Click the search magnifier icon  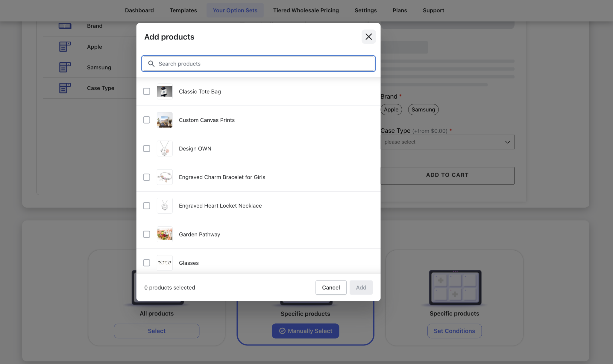coord(151,63)
